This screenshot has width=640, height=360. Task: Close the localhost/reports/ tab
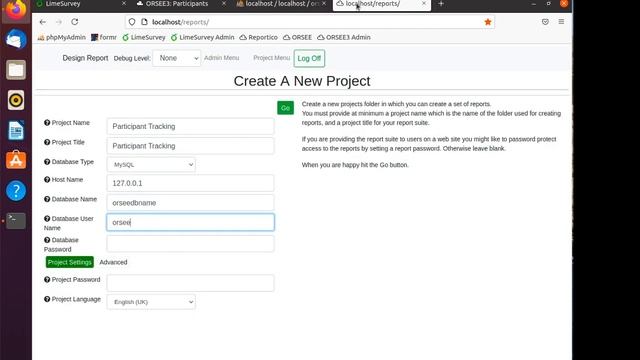424,4
